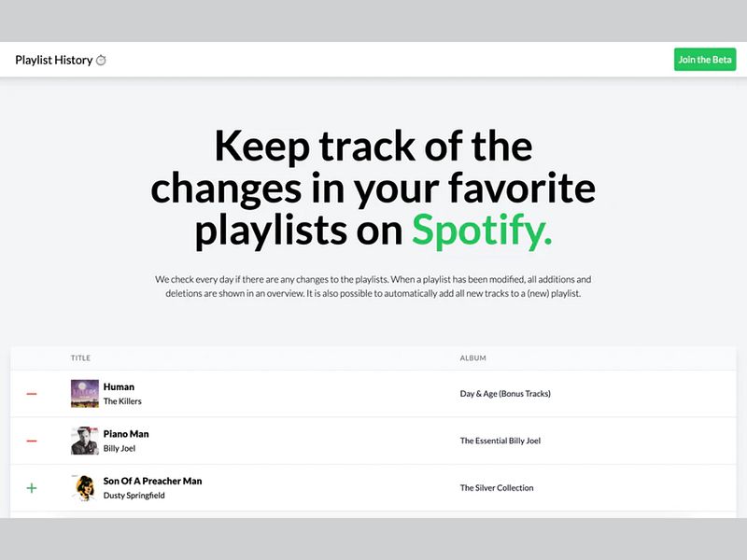The image size is (747, 560).
Task: Click the Day & Age album artwork for Human
Action: tap(83, 393)
